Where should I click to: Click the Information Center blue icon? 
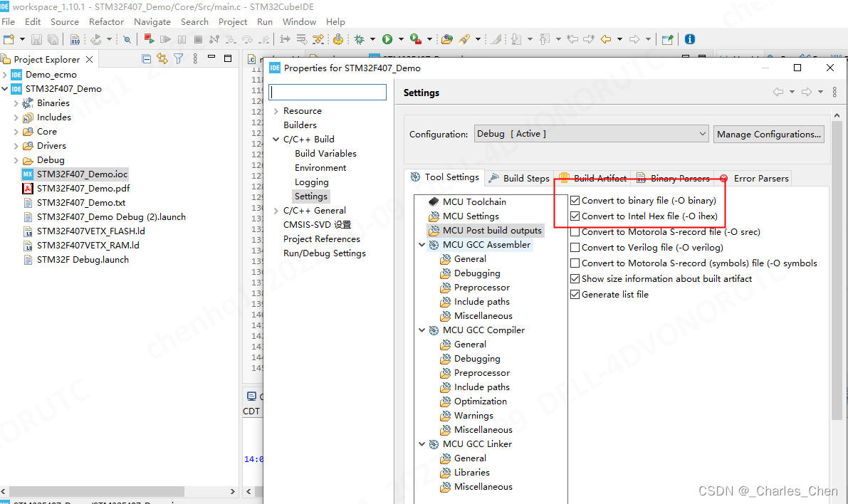(689, 39)
